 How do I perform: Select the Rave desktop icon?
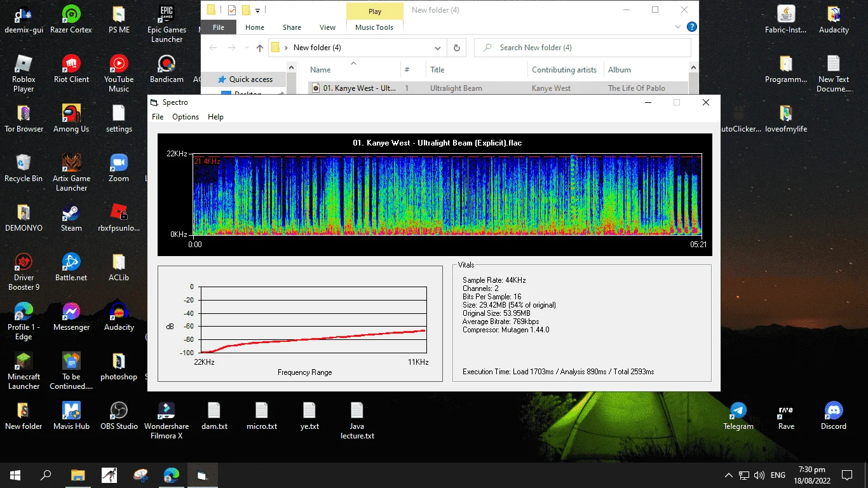click(x=786, y=416)
